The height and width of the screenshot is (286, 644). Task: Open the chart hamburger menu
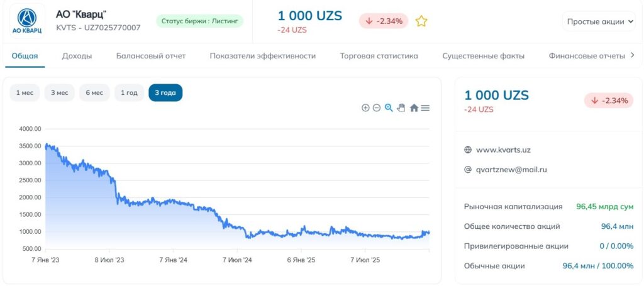[x=425, y=108]
